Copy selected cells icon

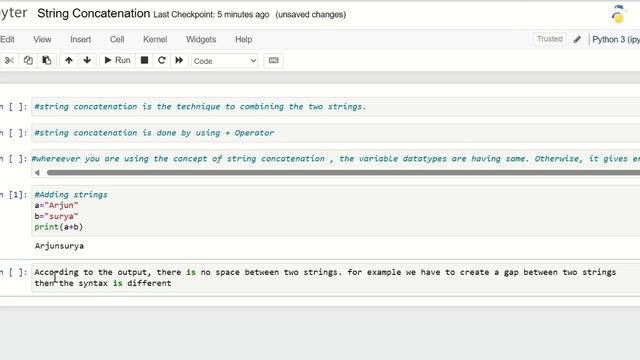click(x=28, y=61)
